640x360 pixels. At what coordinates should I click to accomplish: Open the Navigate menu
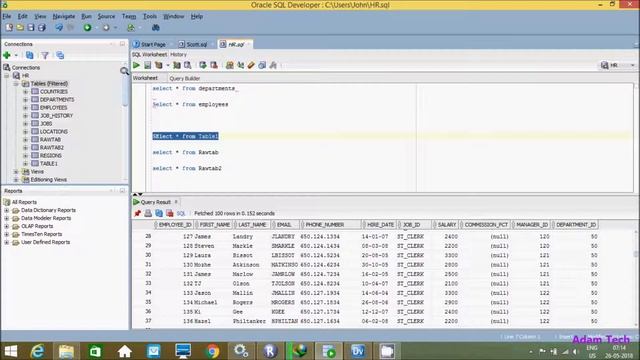pyautogui.click(x=64, y=16)
